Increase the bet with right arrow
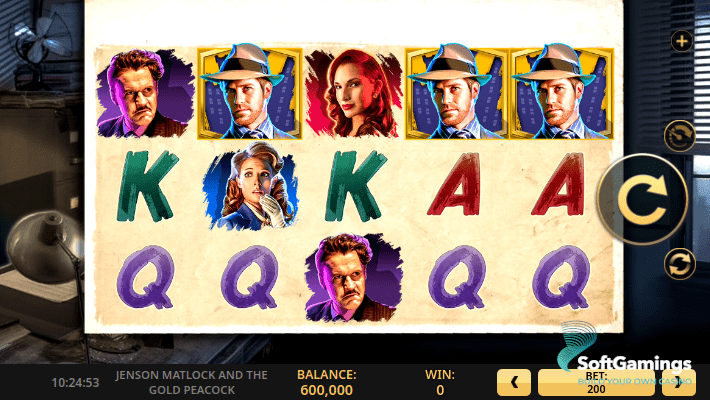 [x=679, y=382]
